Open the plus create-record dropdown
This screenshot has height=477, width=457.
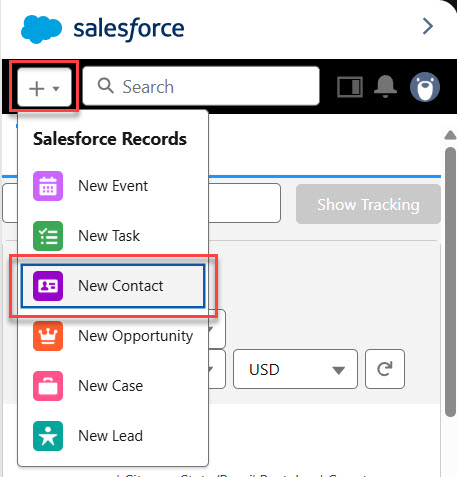(44, 87)
